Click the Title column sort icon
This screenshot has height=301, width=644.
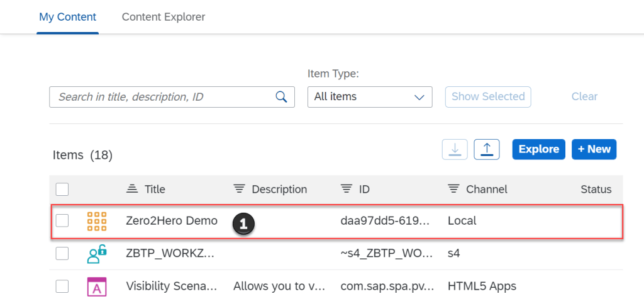[x=131, y=189]
